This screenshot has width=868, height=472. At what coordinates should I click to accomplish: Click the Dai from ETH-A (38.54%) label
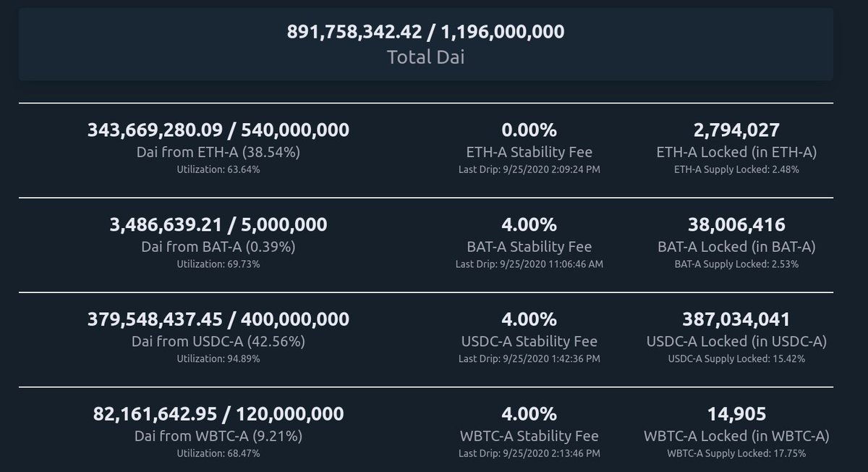point(218,152)
